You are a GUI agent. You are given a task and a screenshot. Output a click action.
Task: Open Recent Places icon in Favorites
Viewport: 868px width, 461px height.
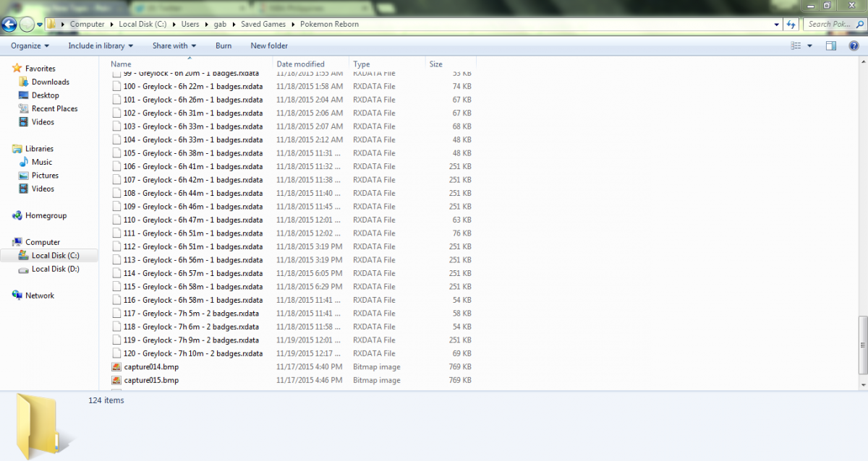(23, 109)
